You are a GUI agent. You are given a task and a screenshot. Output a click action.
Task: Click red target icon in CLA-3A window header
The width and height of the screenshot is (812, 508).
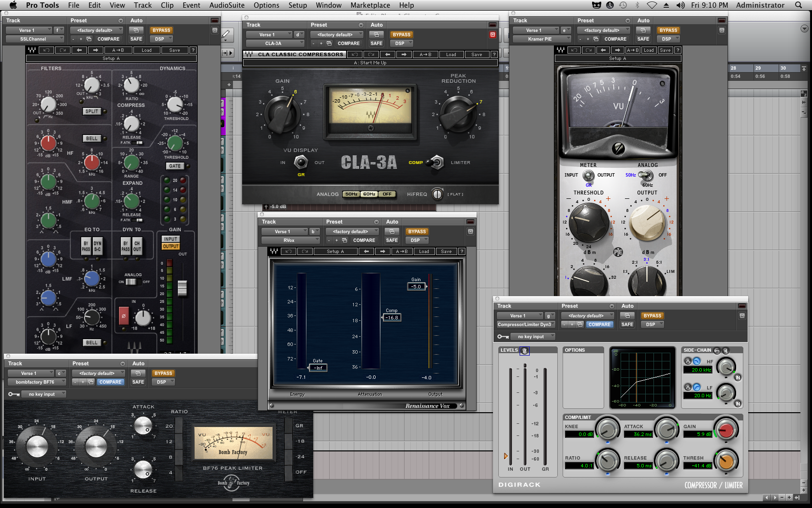pyautogui.click(x=493, y=34)
